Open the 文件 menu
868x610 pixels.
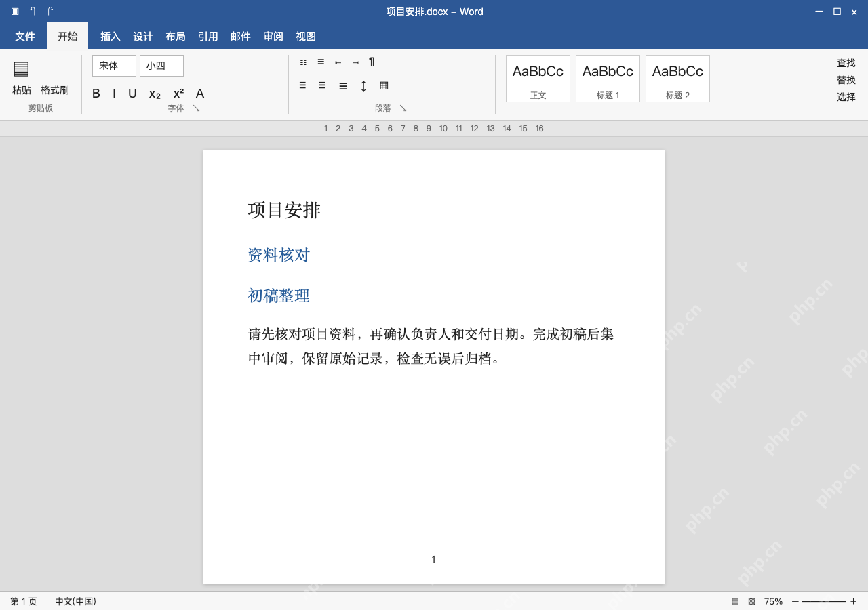25,36
